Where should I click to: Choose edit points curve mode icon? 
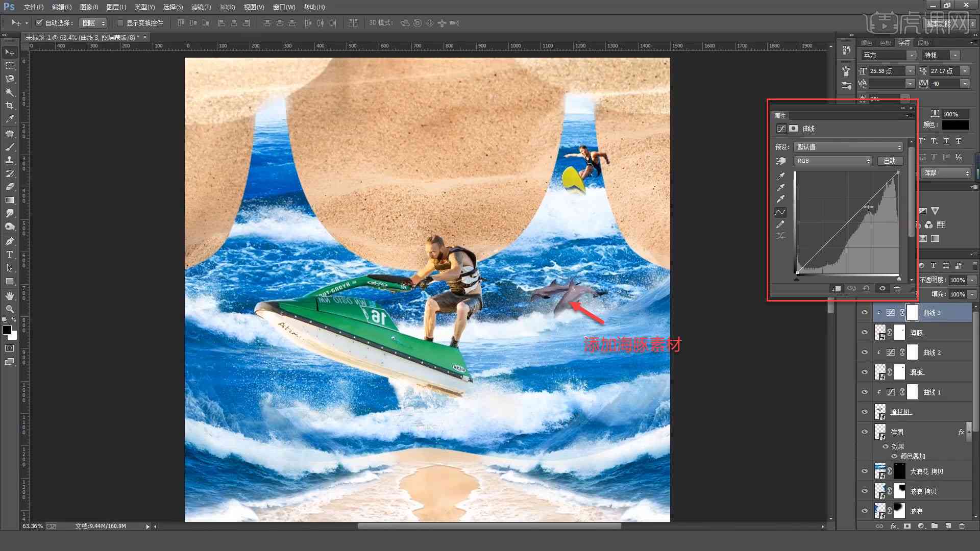[780, 212]
